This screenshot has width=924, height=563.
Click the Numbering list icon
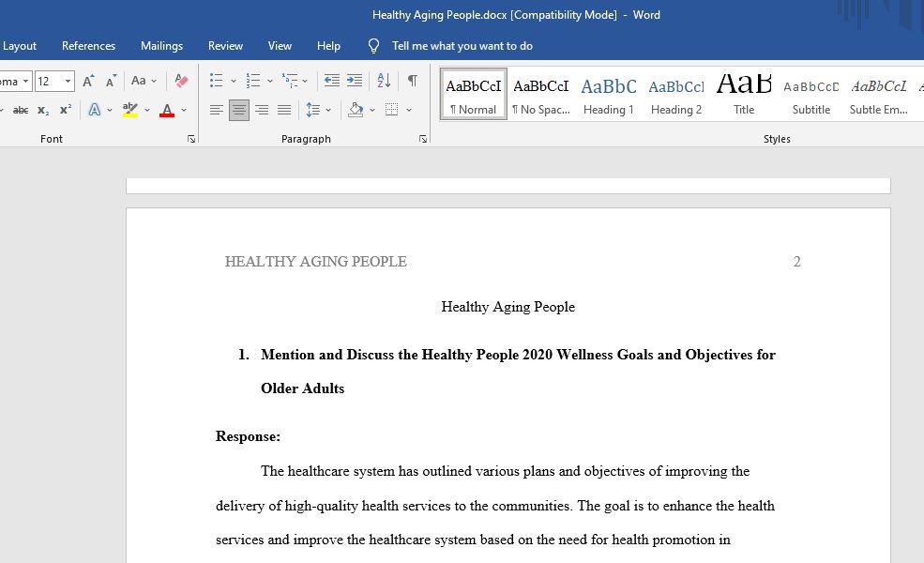pyautogui.click(x=252, y=81)
